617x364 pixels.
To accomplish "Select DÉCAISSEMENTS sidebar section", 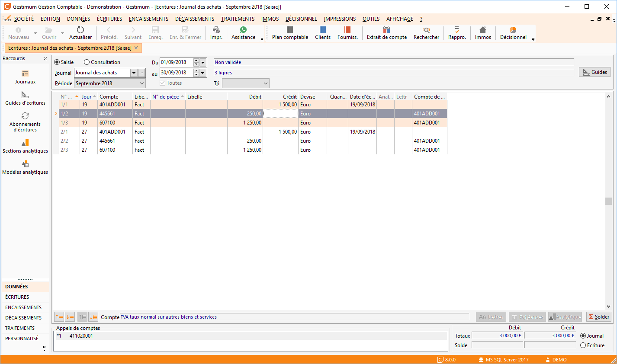I will [25, 318].
